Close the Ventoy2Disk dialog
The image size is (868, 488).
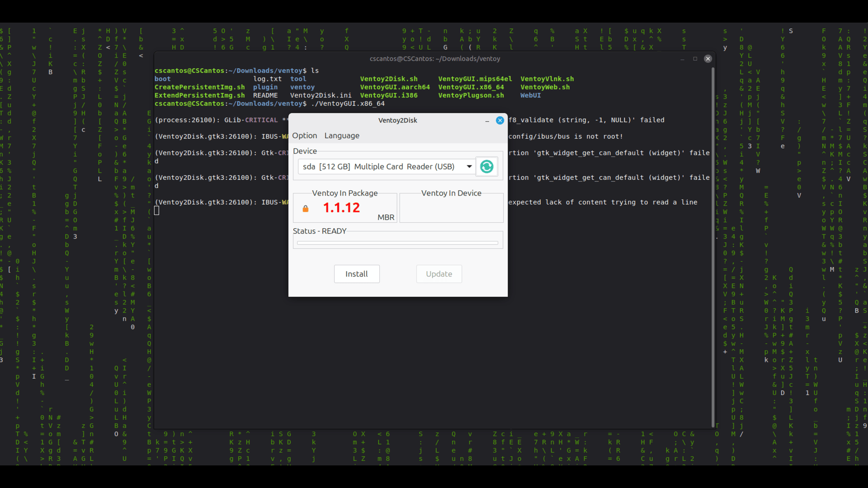500,121
